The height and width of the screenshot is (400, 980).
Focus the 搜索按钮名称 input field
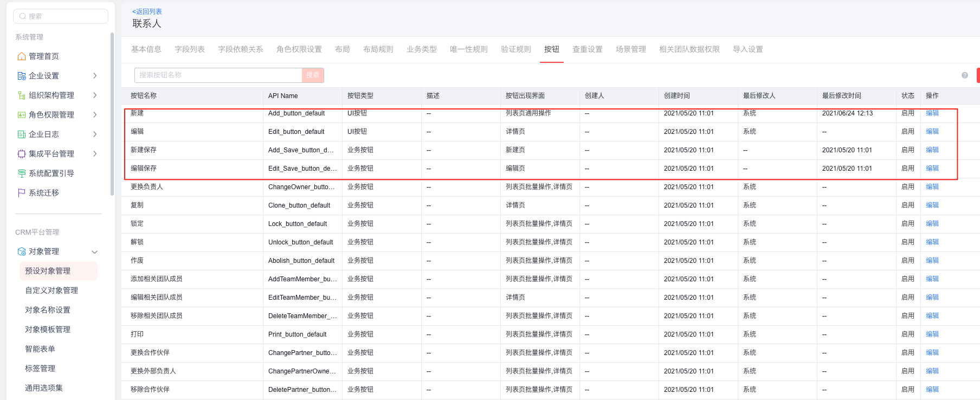pos(218,75)
